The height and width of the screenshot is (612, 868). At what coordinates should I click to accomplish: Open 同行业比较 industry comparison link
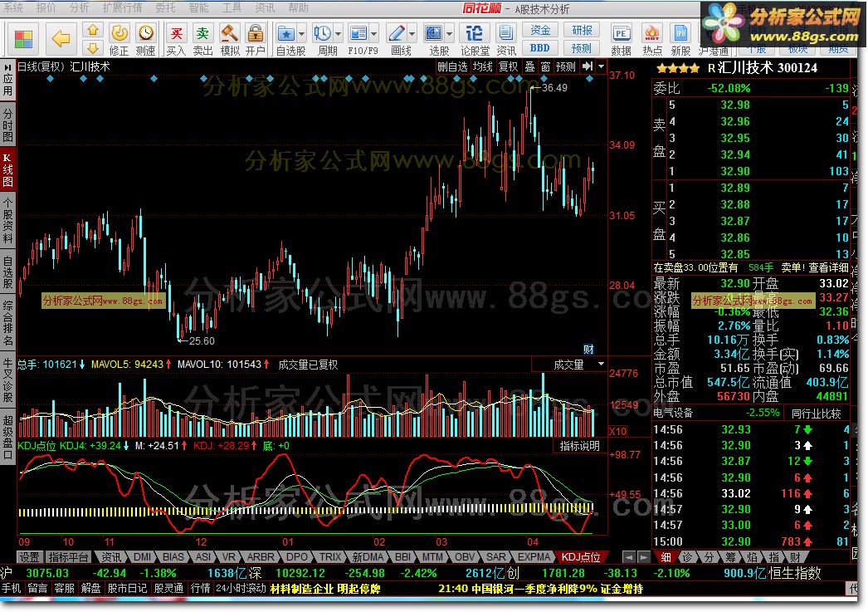[816, 414]
